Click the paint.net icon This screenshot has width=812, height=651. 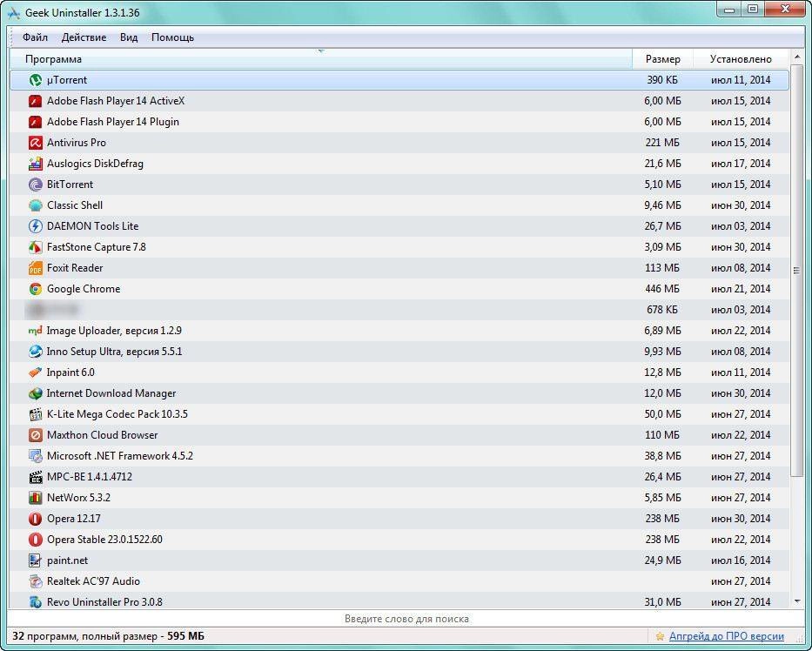pos(35,560)
